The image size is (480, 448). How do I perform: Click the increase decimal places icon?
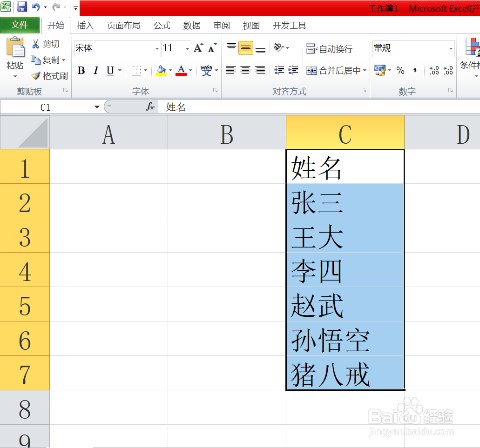[x=433, y=71]
